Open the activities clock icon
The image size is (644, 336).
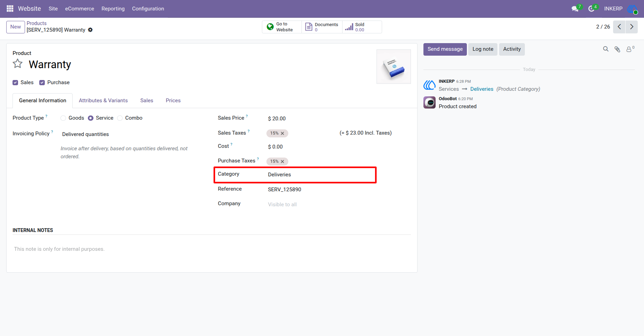(592, 8)
